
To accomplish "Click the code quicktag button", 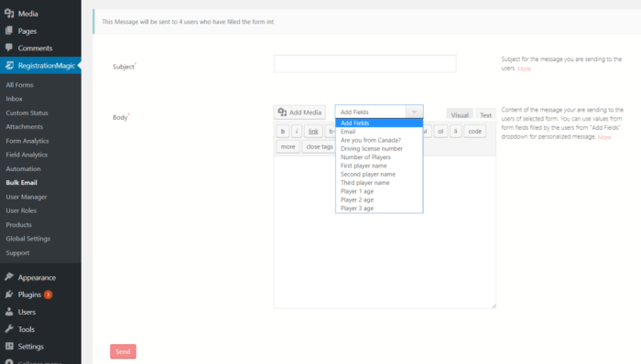I will click(474, 131).
